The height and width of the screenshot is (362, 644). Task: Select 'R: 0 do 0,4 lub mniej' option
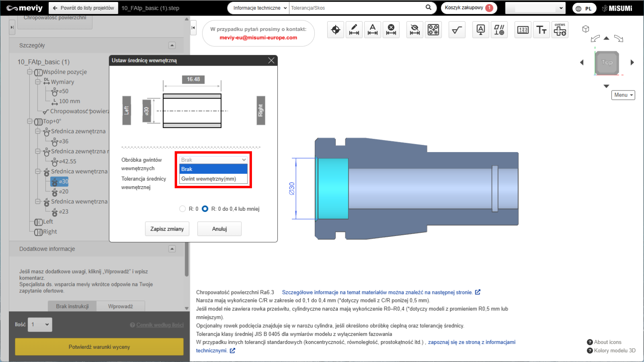(205, 209)
